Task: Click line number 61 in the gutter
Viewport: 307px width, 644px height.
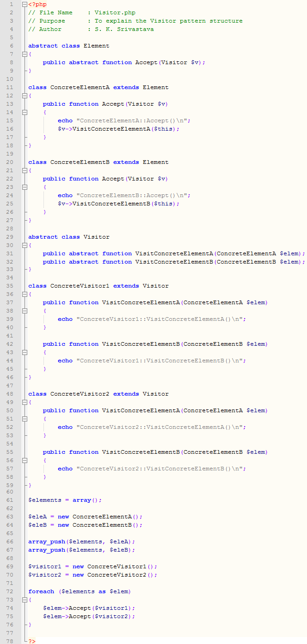Action: [10, 500]
